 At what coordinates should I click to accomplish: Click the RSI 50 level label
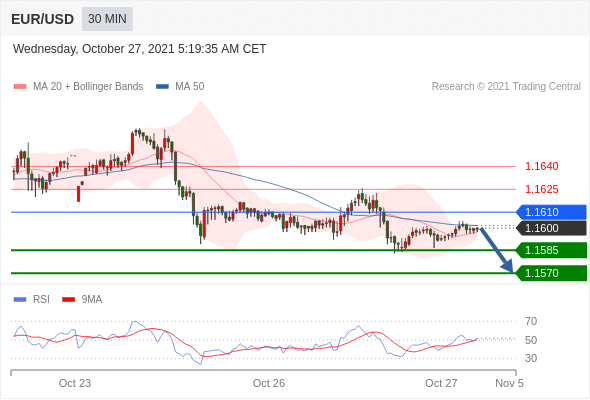531,340
